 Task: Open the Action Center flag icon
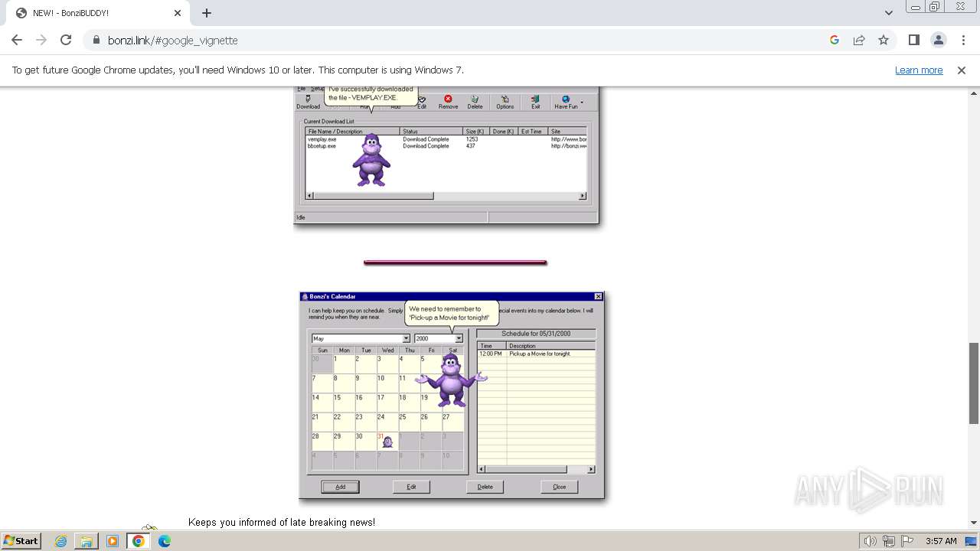pyautogui.click(x=907, y=541)
